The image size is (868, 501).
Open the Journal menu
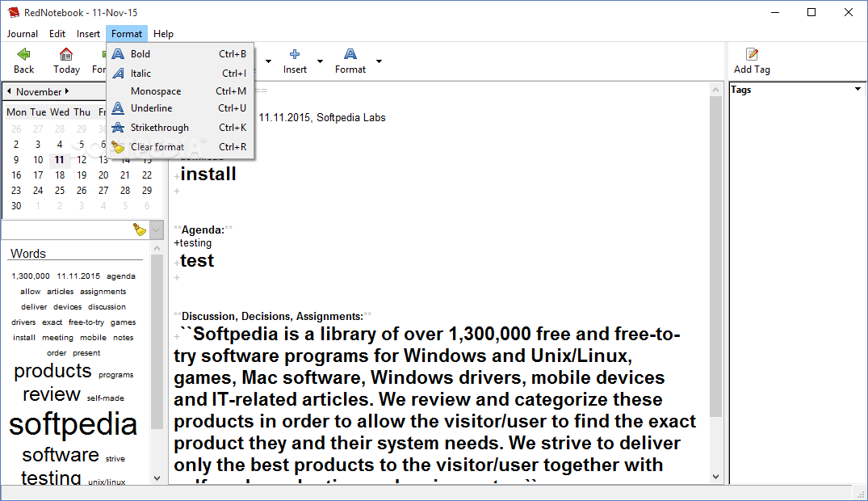coord(22,34)
